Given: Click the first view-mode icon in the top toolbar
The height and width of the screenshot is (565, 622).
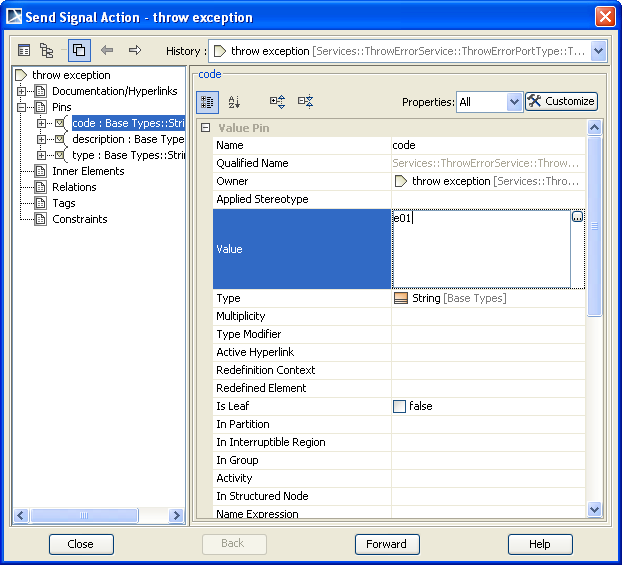Looking at the screenshot, I should tap(24, 50).
